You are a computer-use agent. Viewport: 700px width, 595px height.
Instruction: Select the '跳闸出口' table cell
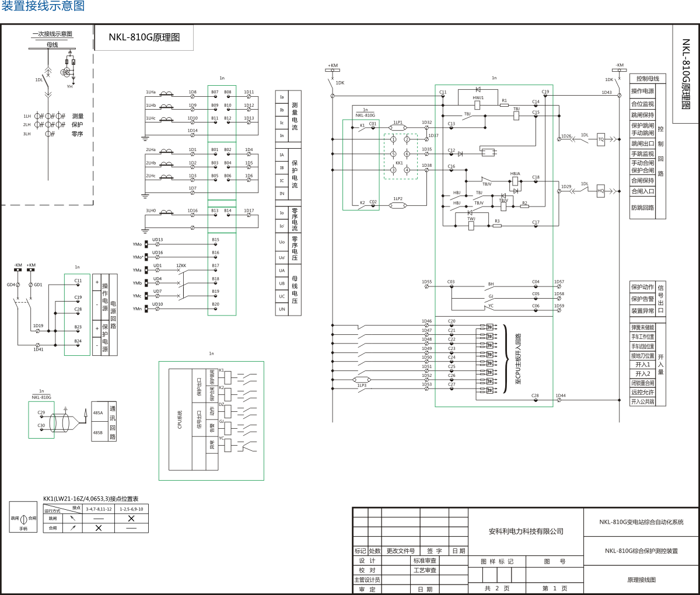[643, 143]
